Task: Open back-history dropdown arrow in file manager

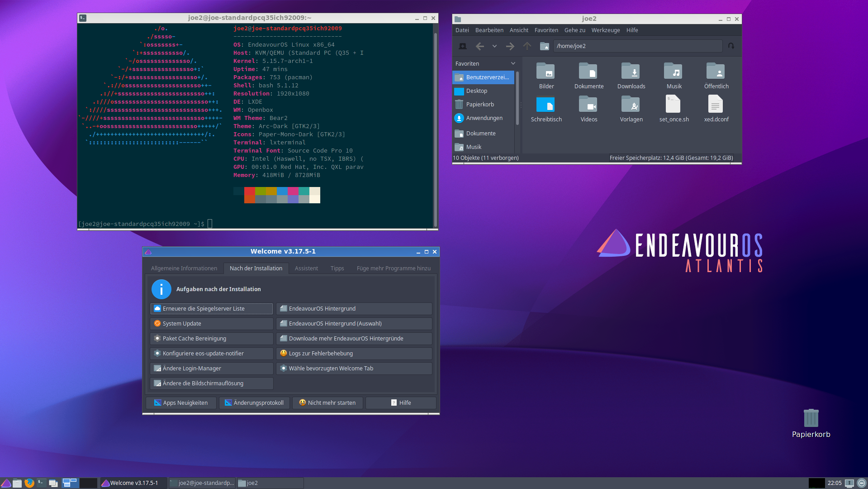Action: [x=494, y=46]
